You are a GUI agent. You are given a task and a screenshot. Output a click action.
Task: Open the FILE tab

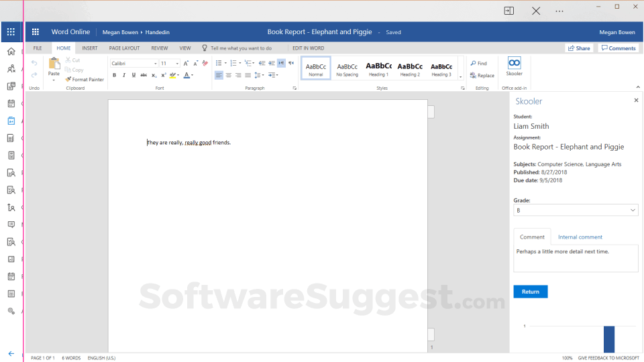click(x=38, y=48)
